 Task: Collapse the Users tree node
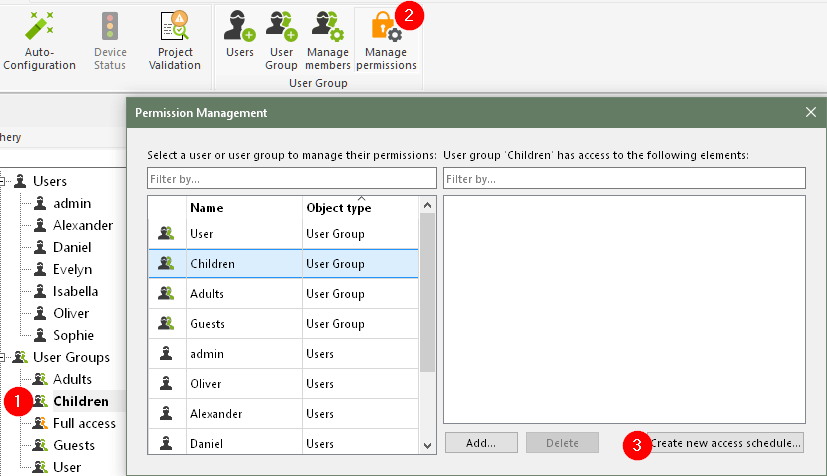point(5,181)
